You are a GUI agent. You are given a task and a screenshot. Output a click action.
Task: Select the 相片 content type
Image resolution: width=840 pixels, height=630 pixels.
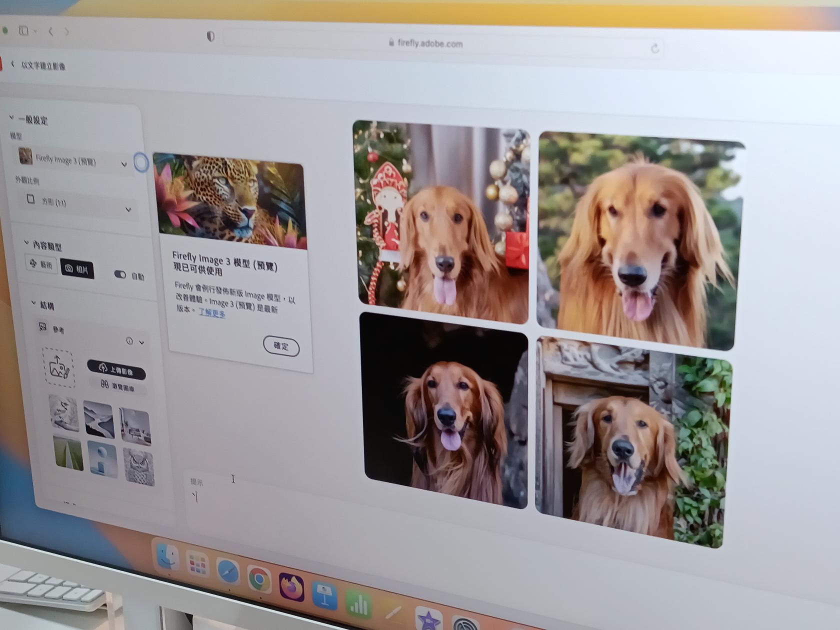77,268
